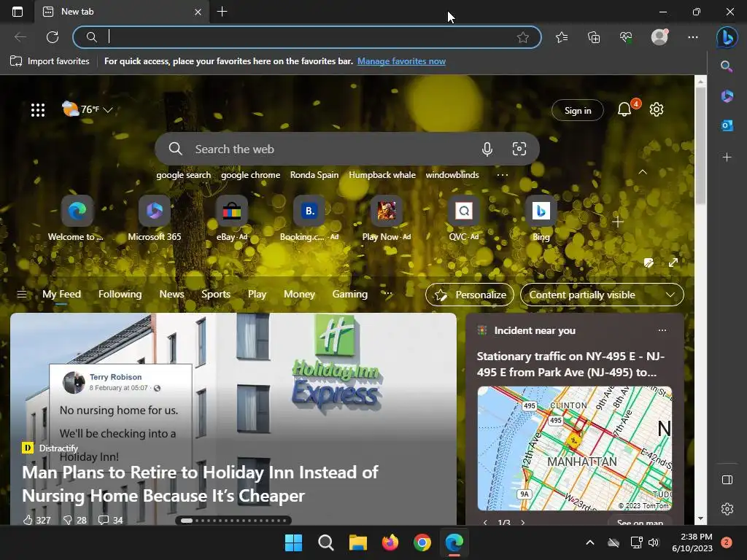Open Content partially visible dropdown
This screenshot has width=747, height=560.
pos(602,295)
